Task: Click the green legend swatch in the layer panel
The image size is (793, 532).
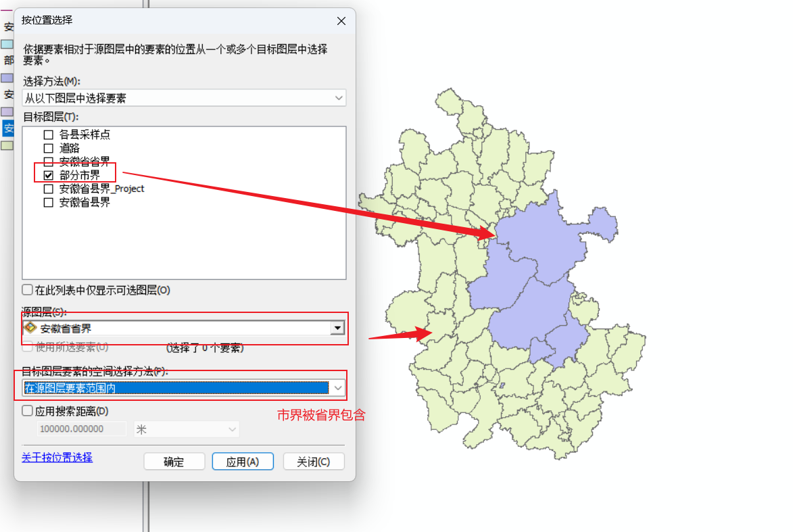Action: pyautogui.click(x=7, y=145)
